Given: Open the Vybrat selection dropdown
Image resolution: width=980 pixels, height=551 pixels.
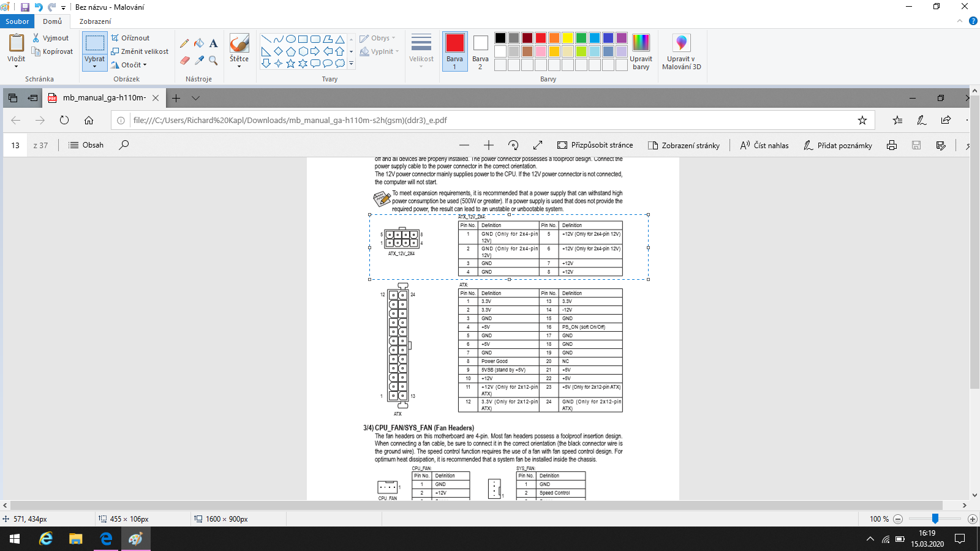Looking at the screenshot, I should [94, 64].
